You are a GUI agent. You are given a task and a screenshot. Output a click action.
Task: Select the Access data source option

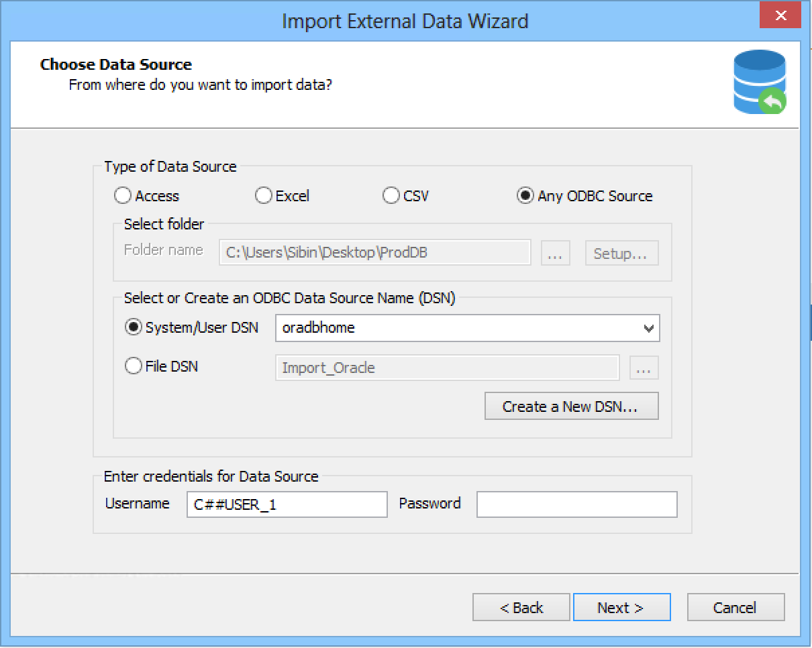point(123,196)
